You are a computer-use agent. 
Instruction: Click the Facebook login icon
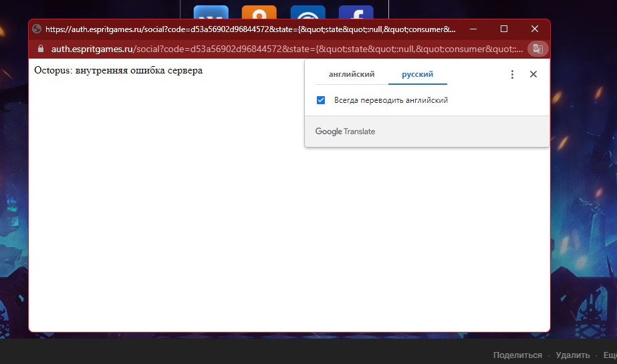click(356, 13)
